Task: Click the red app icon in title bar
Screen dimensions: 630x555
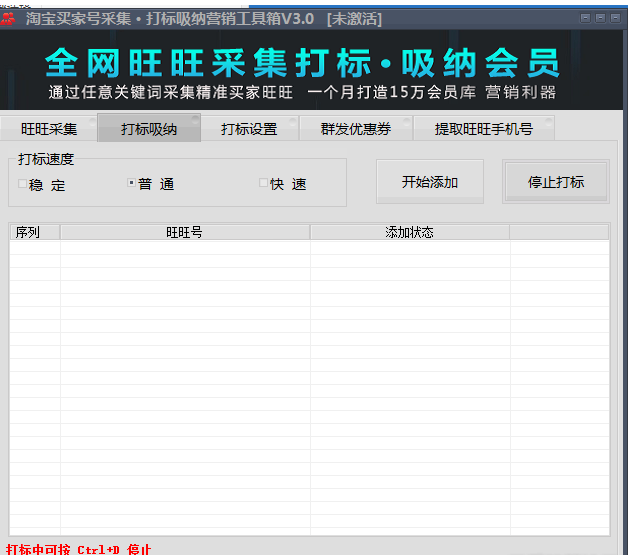Action: coord(8,18)
